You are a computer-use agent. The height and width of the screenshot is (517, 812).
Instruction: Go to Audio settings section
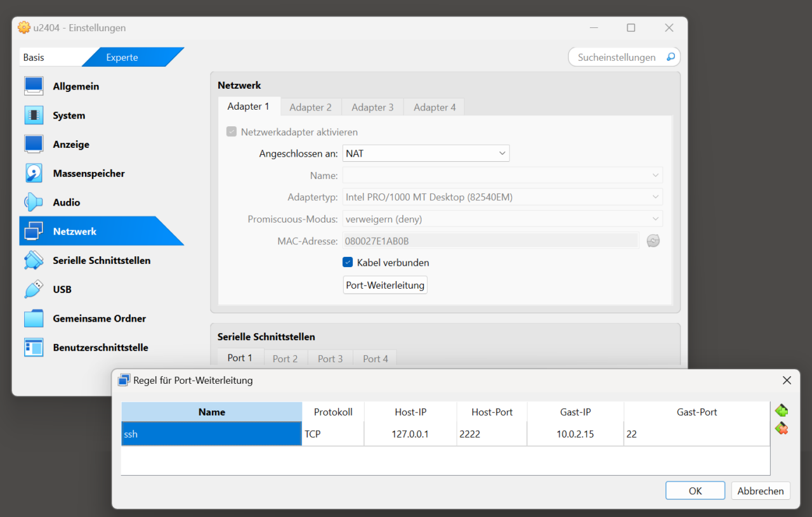tap(66, 202)
